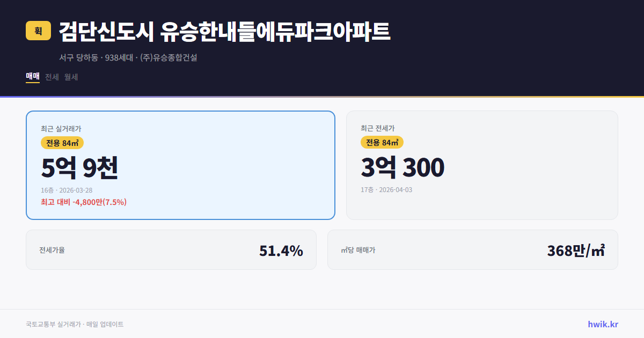Switch to the 전세 tab
Screen dimensions: 644x338
52,77
